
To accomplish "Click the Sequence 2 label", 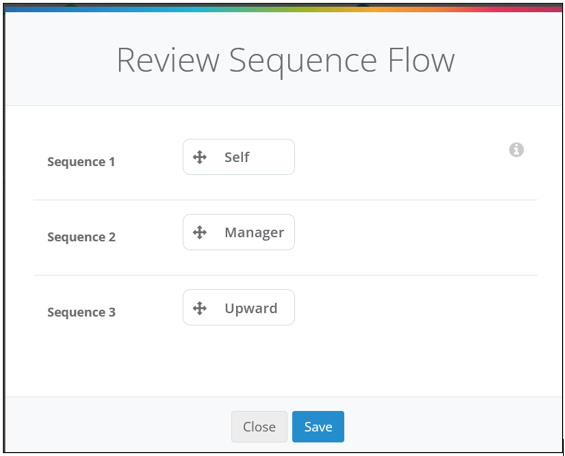I will [x=81, y=237].
